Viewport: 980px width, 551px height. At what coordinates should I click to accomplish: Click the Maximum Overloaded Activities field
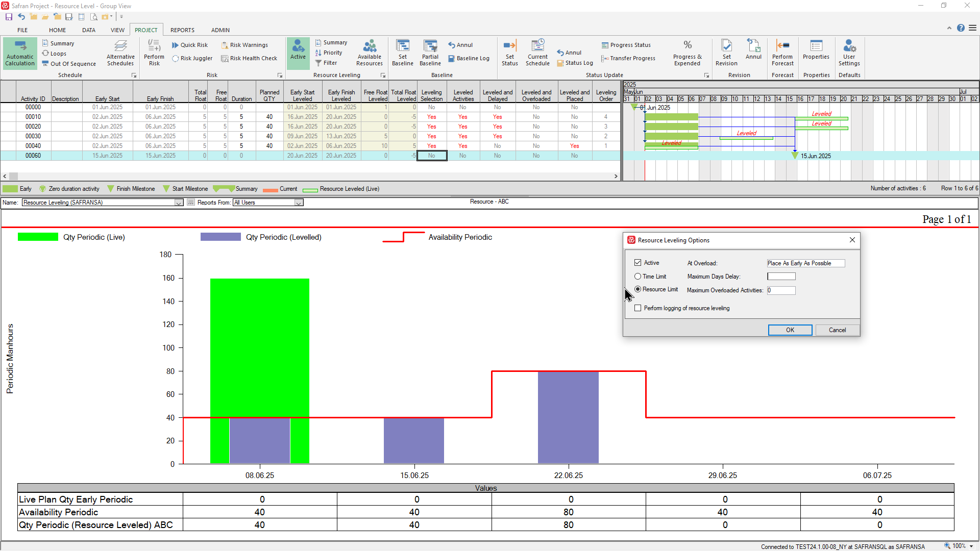point(781,290)
